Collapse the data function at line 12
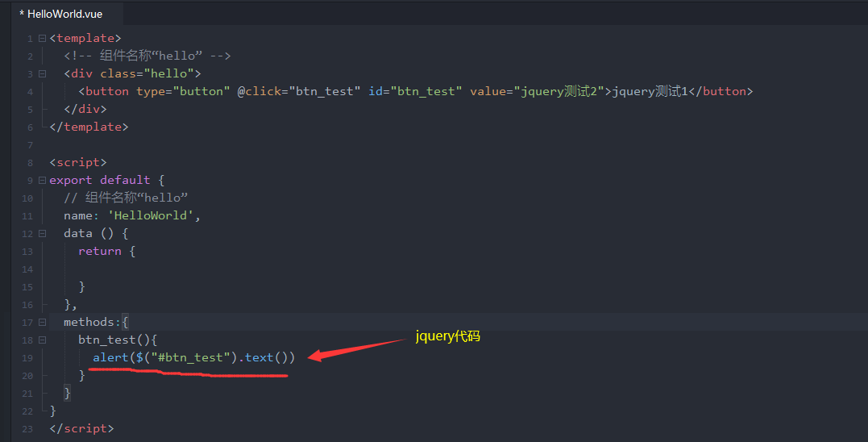The image size is (868, 442). point(42,233)
